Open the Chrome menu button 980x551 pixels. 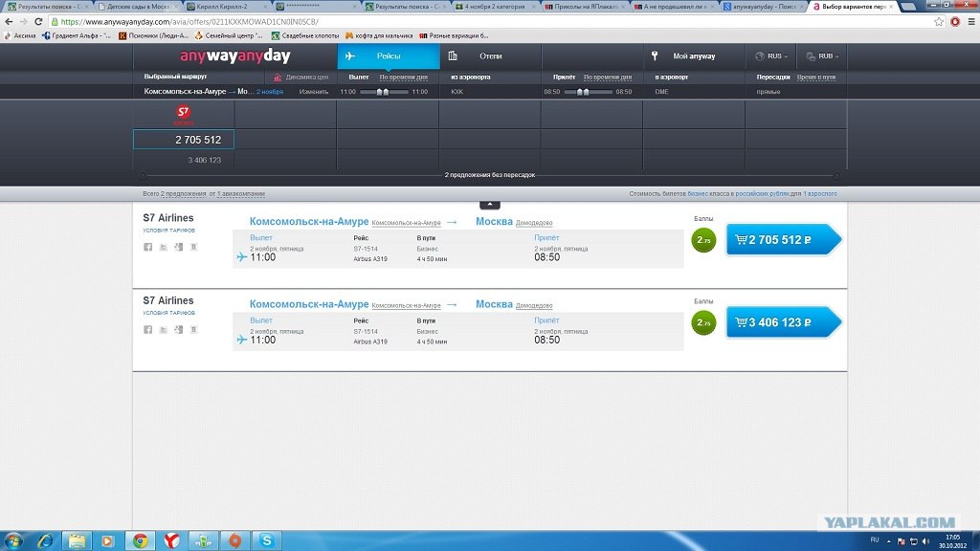point(971,21)
